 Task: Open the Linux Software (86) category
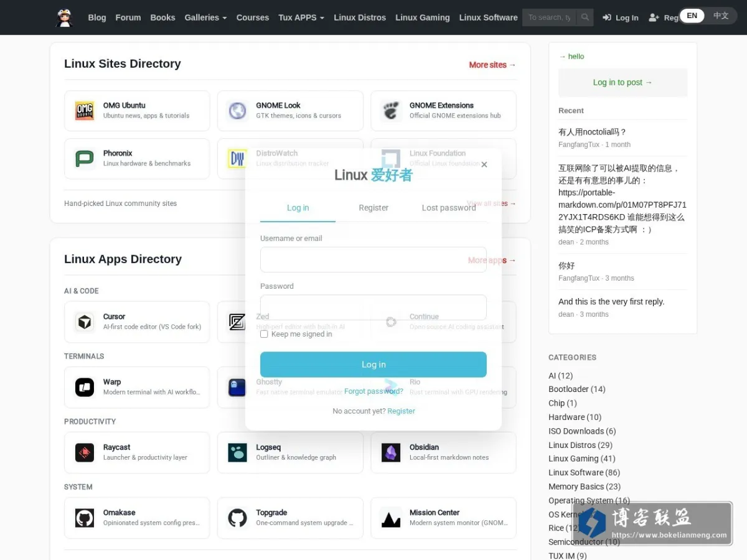[x=584, y=473]
